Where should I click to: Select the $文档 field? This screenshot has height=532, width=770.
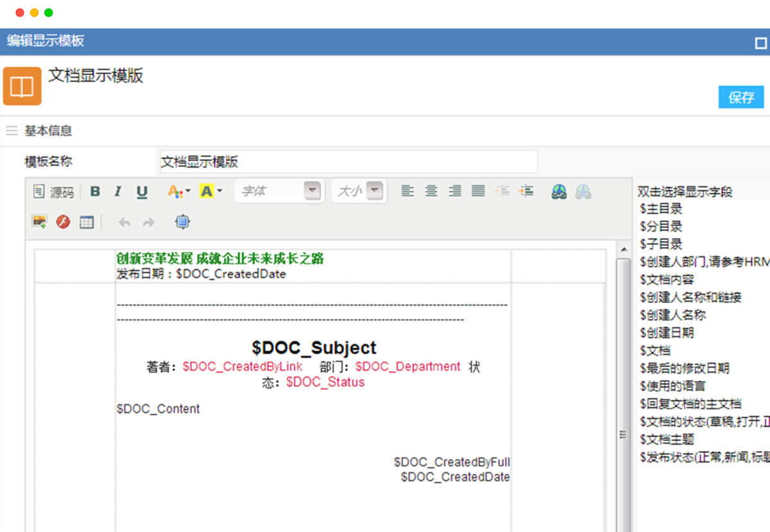point(655,350)
